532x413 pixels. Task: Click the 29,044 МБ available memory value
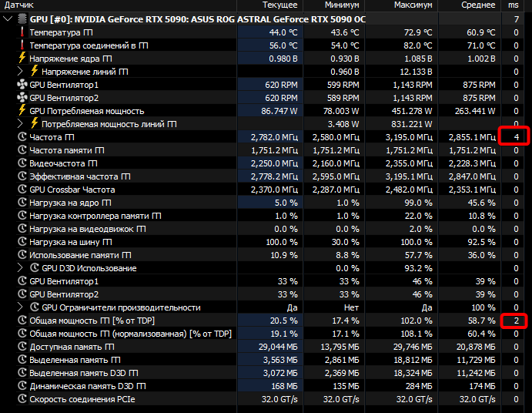pyautogui.click(x=278, y=347)
